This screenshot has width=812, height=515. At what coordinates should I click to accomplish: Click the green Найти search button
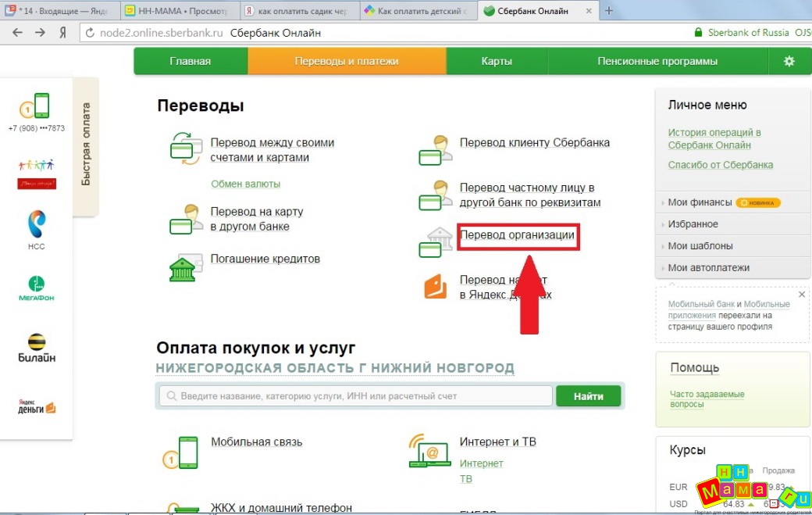(x=588, y=396)
